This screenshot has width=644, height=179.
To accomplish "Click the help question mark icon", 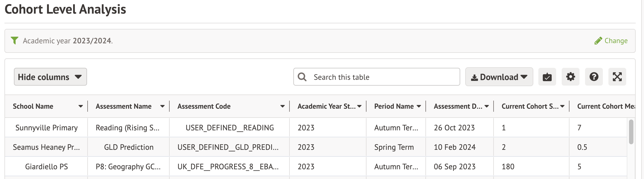I will pos(594,77).
